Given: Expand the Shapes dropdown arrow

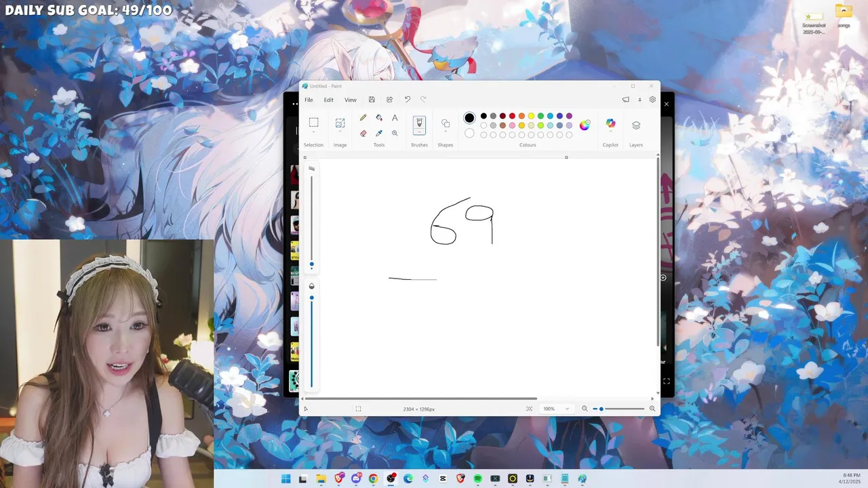Looking at the screenshot, I should click(x=446, y=132).
